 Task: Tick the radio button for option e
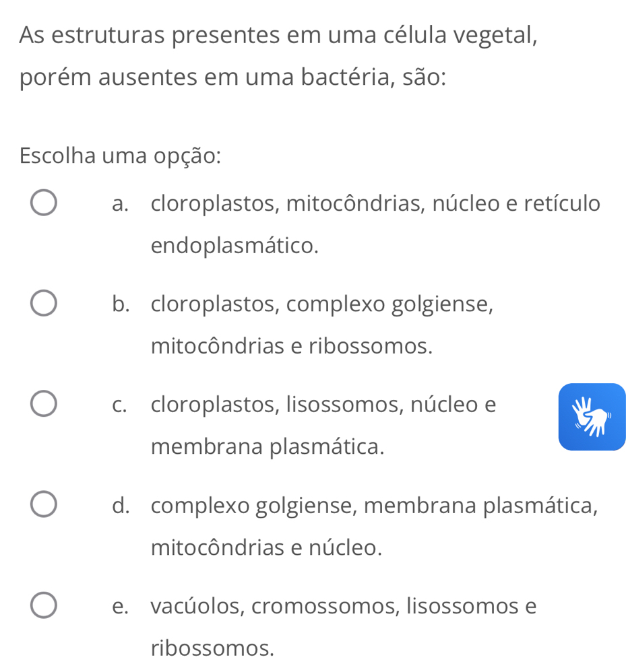pos(44,605)
